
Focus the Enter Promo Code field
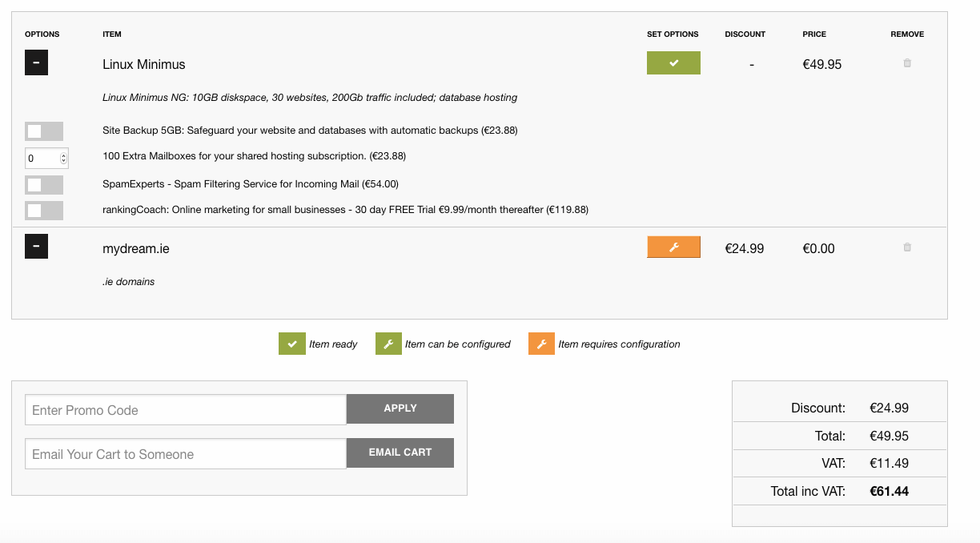pos(186,410)
